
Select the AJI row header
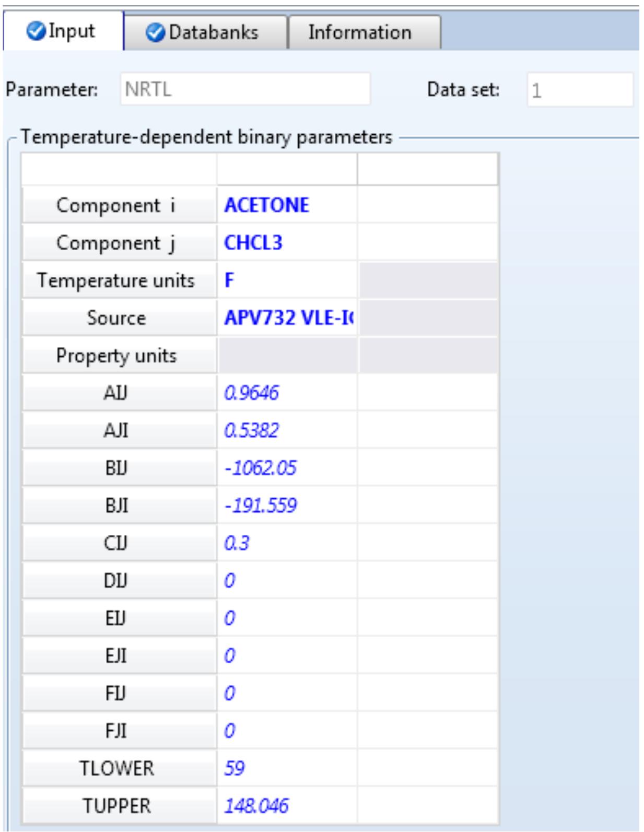119,430
